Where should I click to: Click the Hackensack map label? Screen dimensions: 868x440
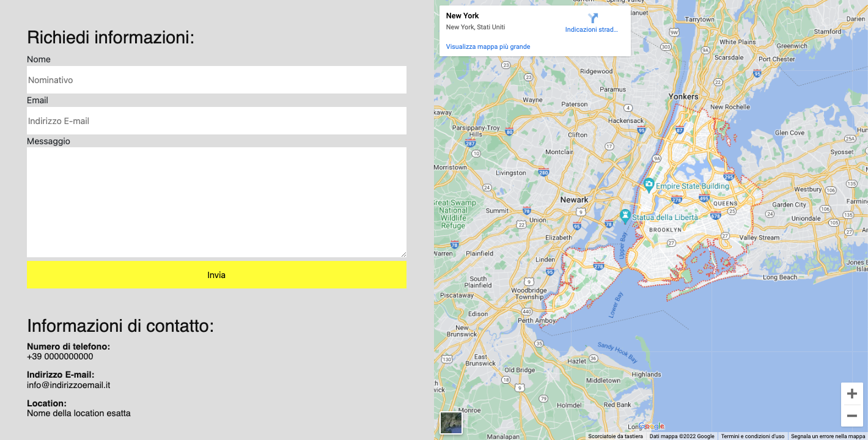click(x=626, y=120)
